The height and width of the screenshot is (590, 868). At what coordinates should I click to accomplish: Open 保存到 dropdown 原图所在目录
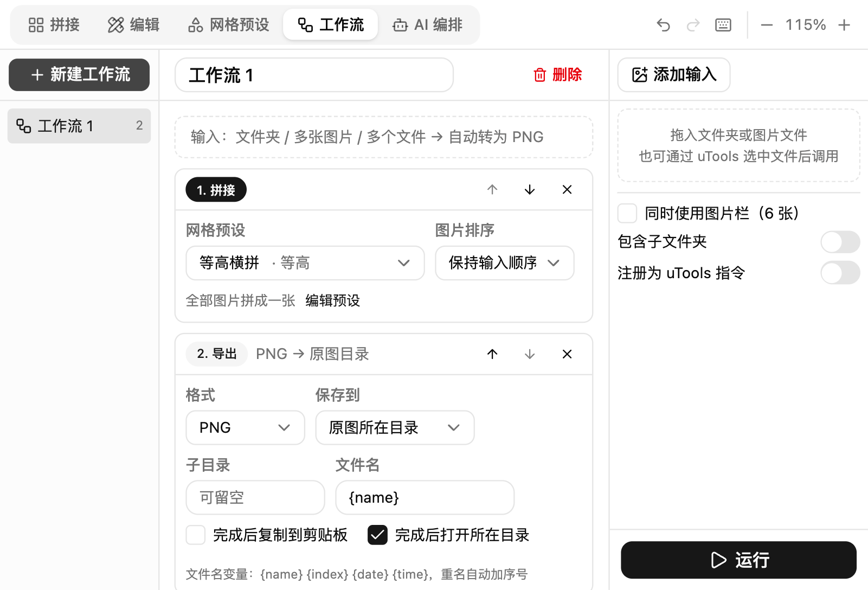395,428
